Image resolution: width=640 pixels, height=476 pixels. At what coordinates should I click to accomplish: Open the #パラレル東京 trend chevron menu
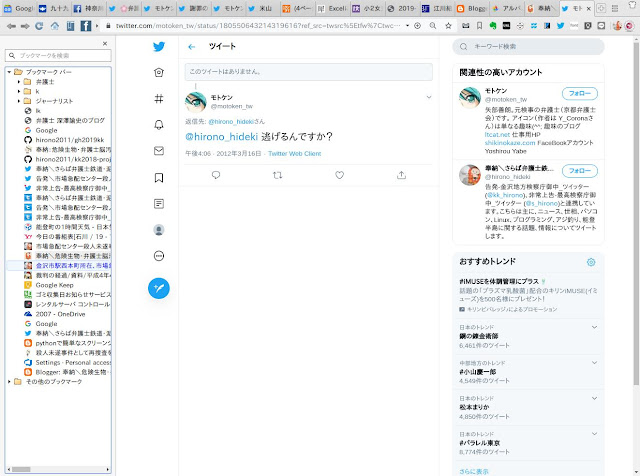[x=594, y=434]
